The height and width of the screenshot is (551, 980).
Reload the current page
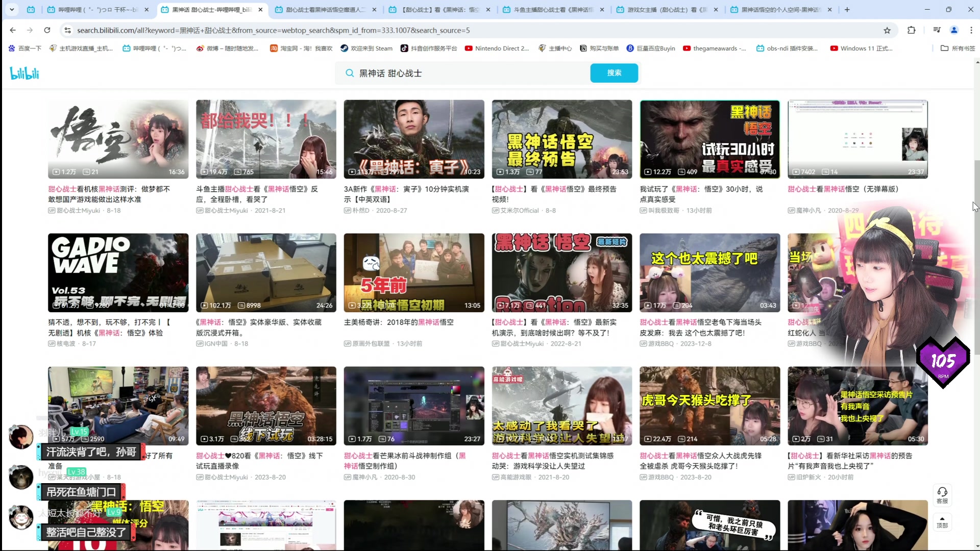[47, 30]
